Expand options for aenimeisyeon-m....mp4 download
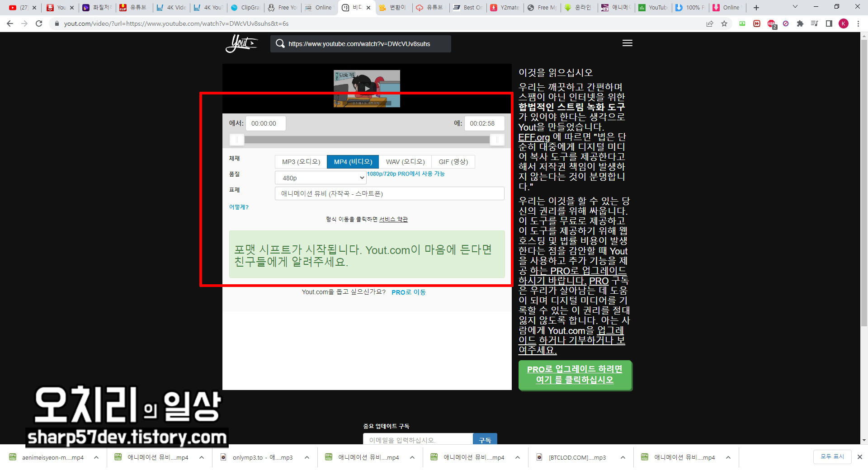 point(96,457)
